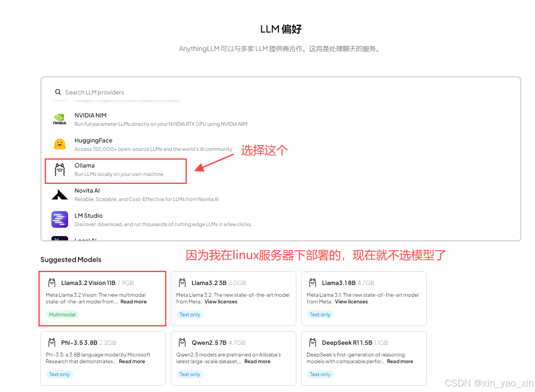The width and height of the screenshot is (535, 392).
Task: Click the Text only badge on Phi-3.5 card
Action: tap(59, 374)
